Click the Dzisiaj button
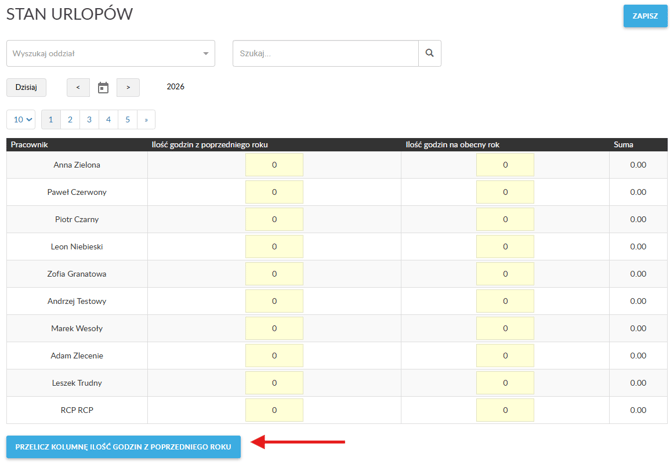The image size is (670, 464). coord(26,88)
